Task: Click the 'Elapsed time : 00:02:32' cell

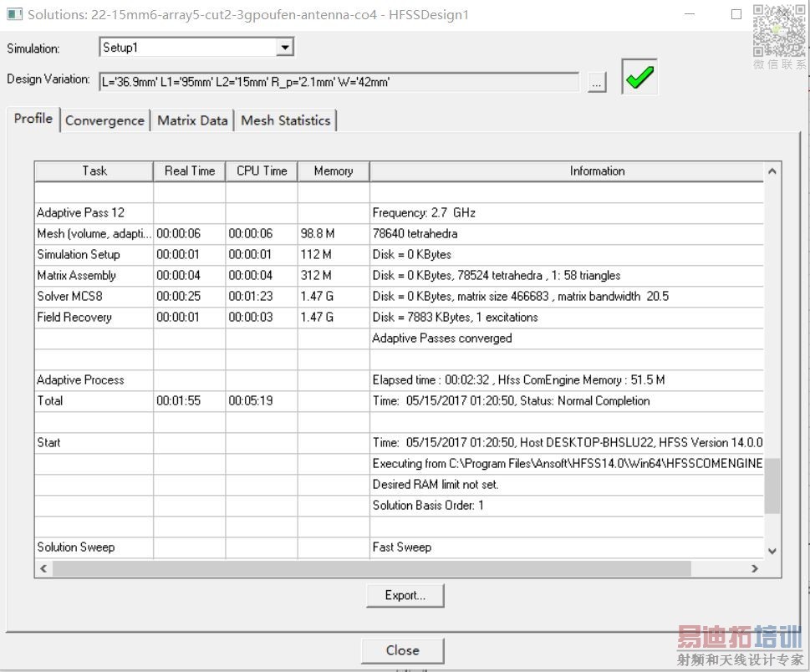Action: click(567, 380)
